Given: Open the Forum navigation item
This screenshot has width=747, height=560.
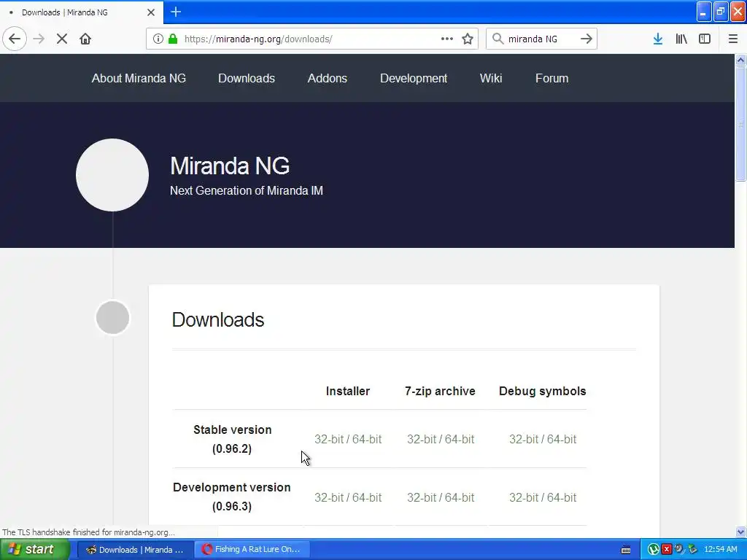Looking at the screenshot, I should click(551, 78).
